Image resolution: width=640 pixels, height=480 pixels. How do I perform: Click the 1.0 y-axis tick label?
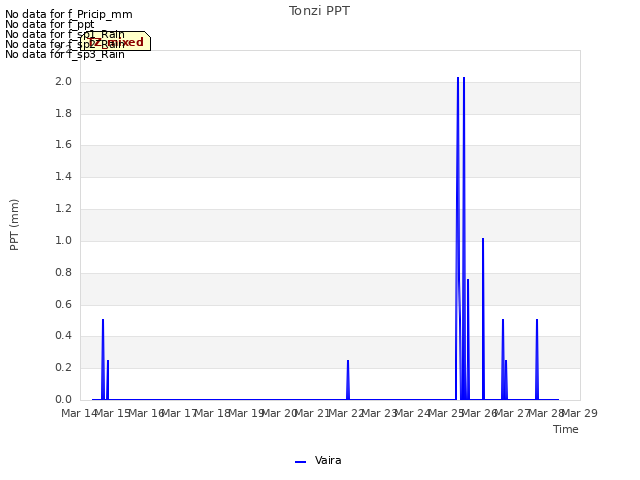pos(63,241)
